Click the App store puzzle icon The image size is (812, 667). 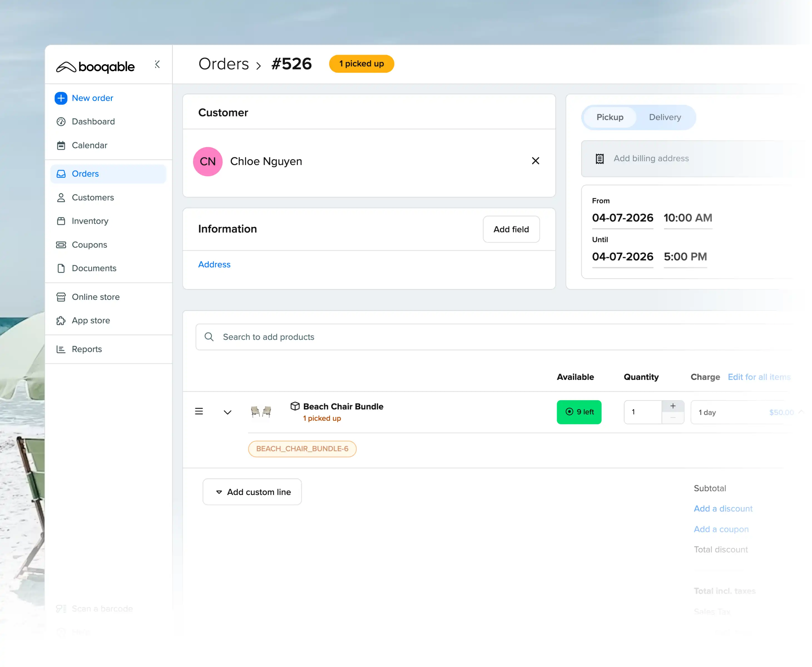tap(61, 321)
